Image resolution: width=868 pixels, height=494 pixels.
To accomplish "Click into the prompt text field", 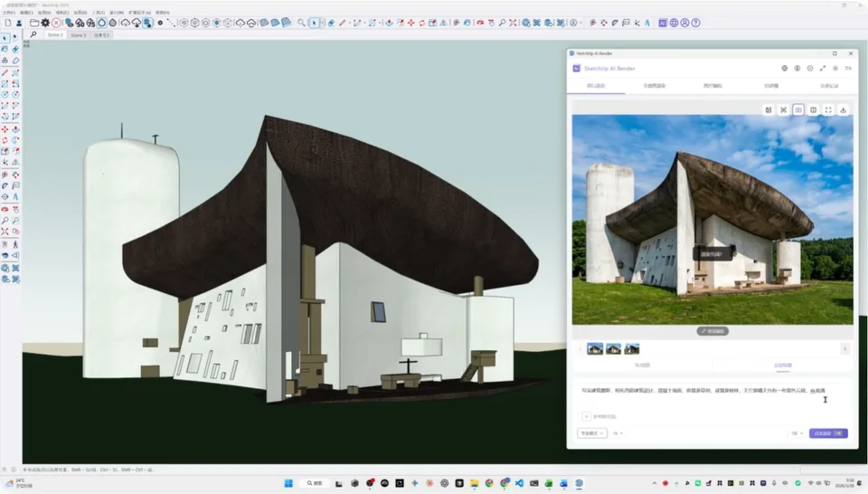I will 712,397.
